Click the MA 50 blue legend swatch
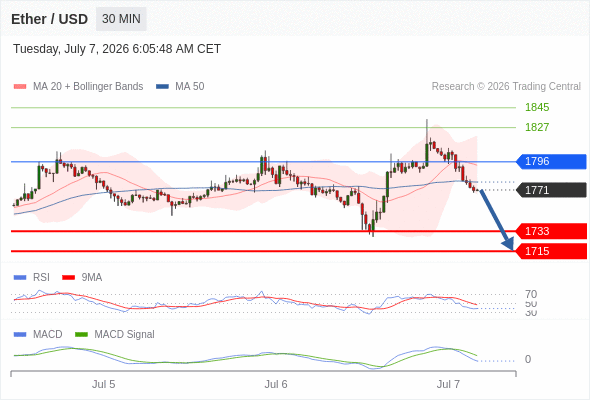This screenshot has width=590, height=400. point(162,87)
